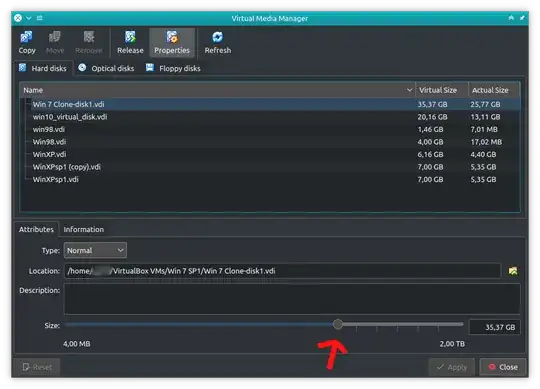This screenshot has width=540, height=389.
Task: Open the Attributes tab
Action: (x=36, y=229)
